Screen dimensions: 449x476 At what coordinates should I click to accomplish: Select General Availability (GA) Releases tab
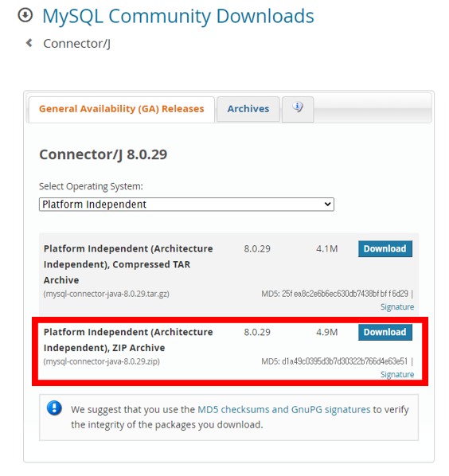pyautogui.click(x=122, y=109)
